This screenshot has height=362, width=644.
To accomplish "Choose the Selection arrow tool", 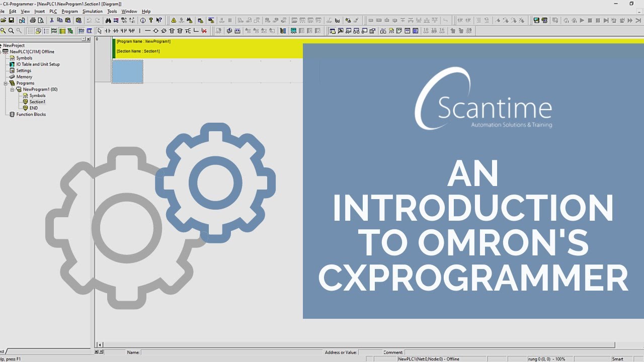I will coord(100,31).
